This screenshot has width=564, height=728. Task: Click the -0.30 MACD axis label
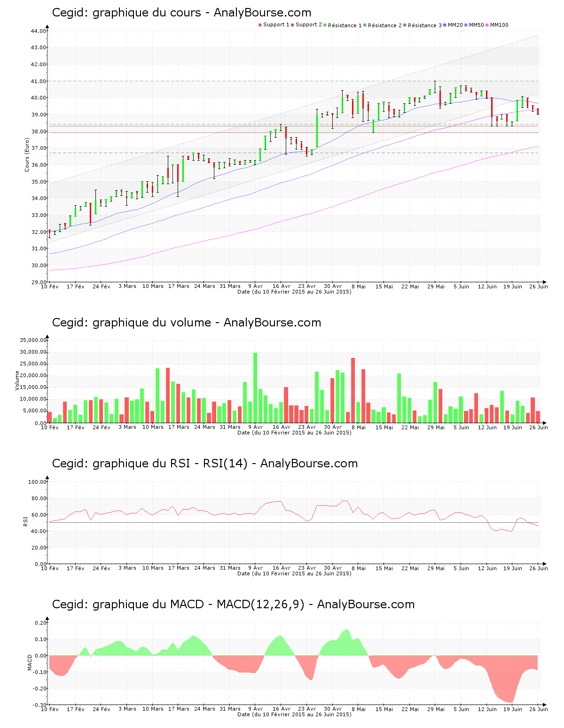click(x=40, y=705)
